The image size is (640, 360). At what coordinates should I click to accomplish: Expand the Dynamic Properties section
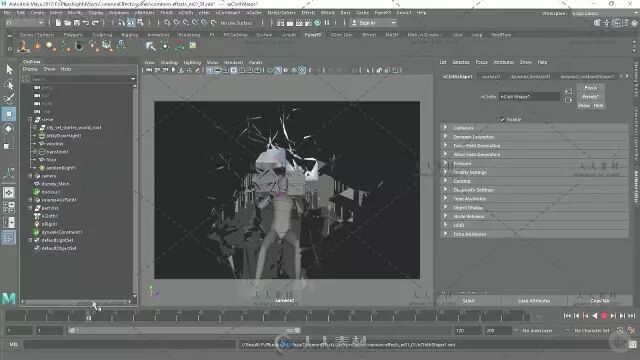(x=445, y=137)
